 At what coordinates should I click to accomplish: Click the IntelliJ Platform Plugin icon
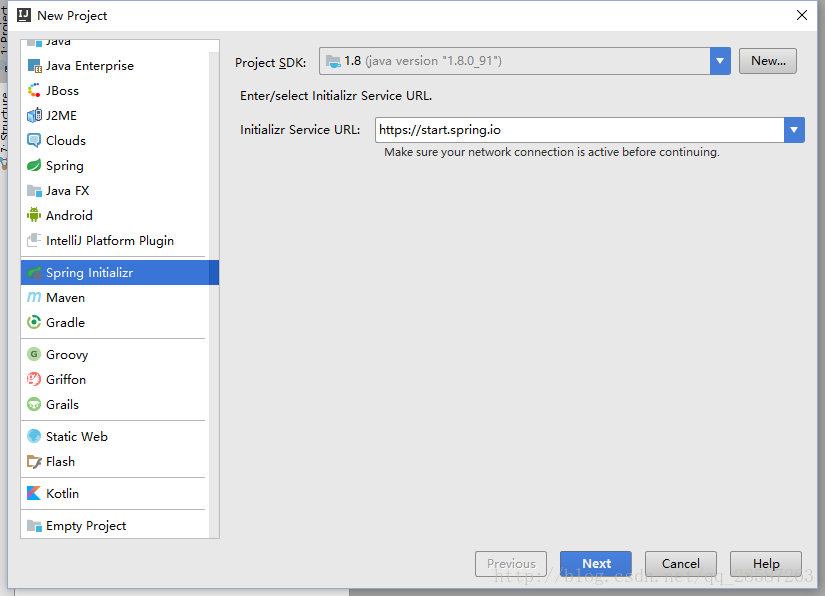tap(34, 240)
